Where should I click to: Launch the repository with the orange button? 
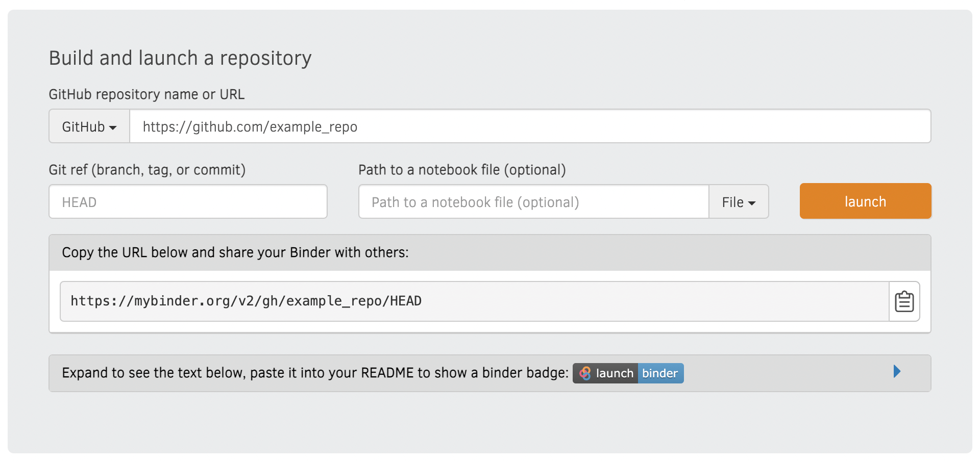click(x=865, y=201)
